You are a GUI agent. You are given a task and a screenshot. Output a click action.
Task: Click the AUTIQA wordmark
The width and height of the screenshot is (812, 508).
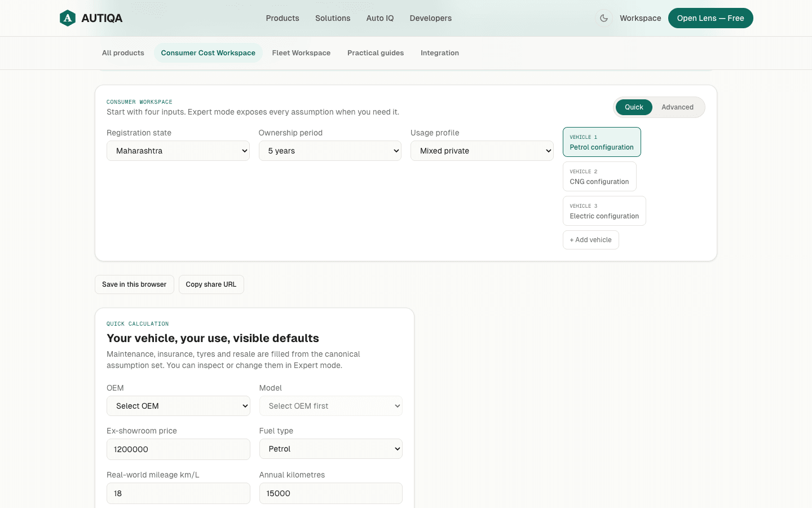(x=102, y=18)
